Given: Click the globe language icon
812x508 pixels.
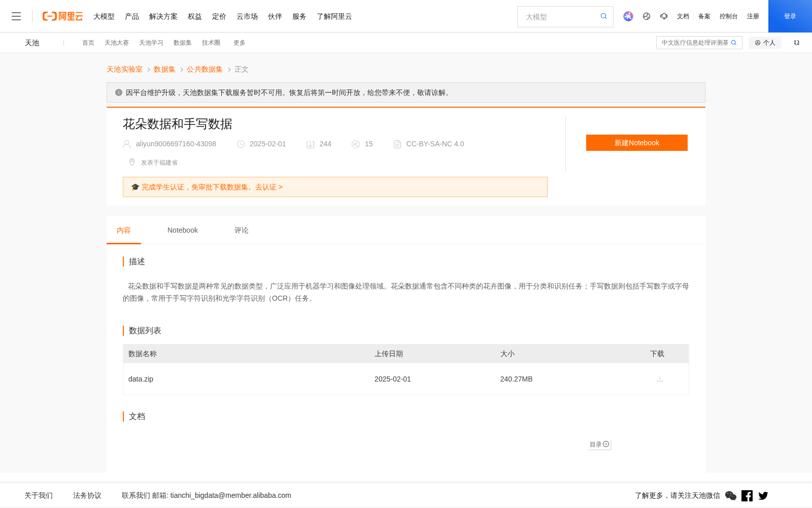Looking at the screenshot, I should click(647, 16).
